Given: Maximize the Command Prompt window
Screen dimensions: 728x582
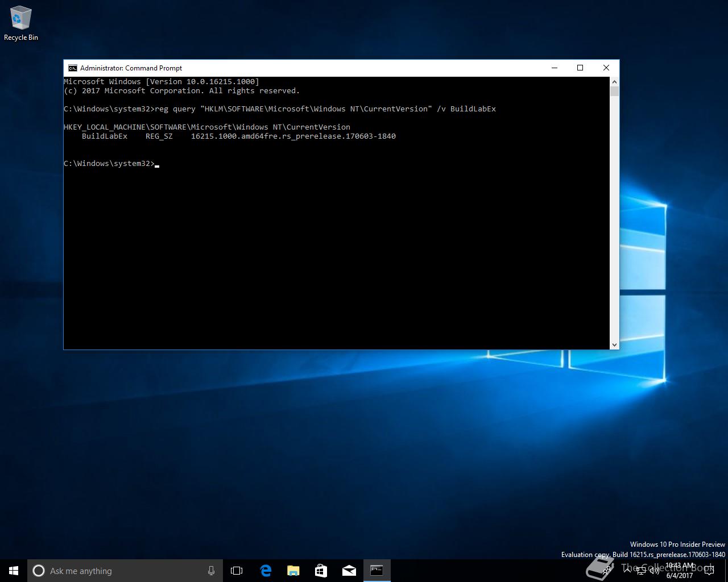Looking at the screenshot, I should [x=580, y=68].
